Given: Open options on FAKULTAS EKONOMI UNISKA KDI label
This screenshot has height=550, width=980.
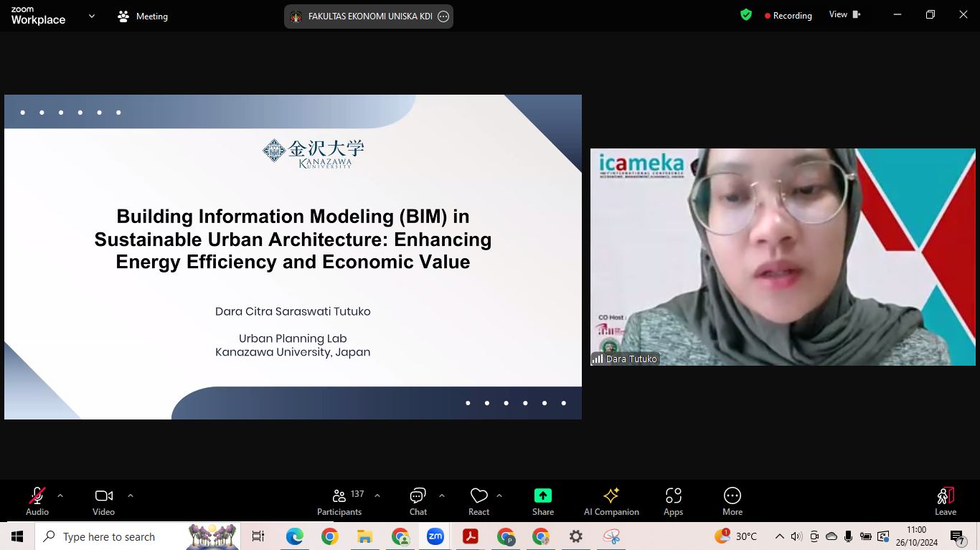Looking at the screenshot, I should pyautogui.click(x=443, y=16).
